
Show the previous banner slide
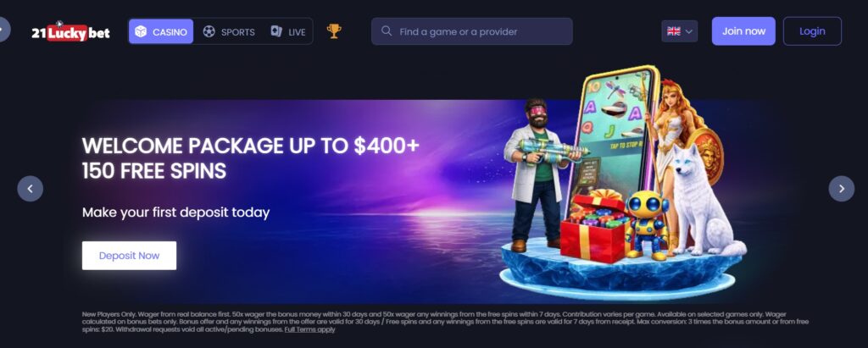pyautogui.click(x=30, y=189)
